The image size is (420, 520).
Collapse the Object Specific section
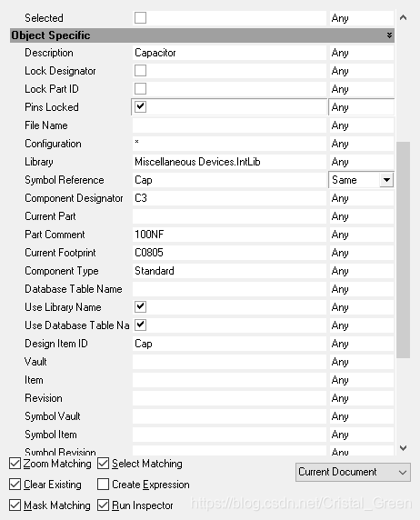pyautogui.click(x=389, y=35)
